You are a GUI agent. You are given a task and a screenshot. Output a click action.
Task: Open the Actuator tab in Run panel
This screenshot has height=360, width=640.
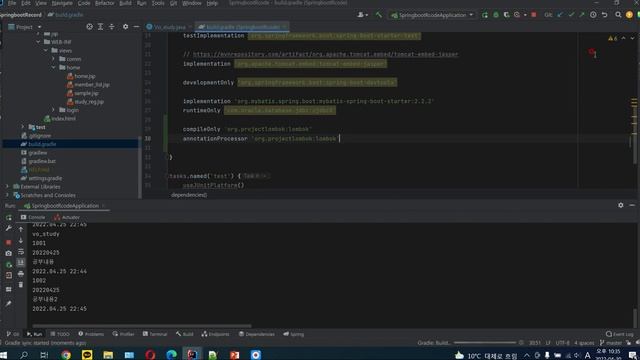pos(67,217)
